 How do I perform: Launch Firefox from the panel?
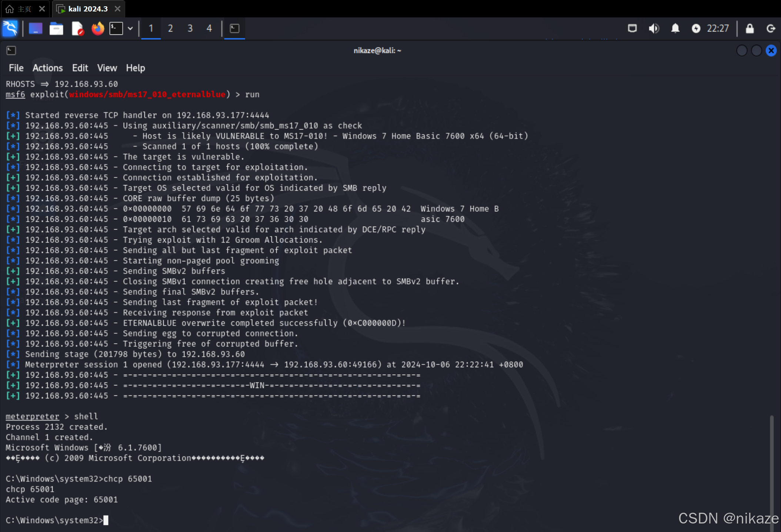click(x=98, y=29)
